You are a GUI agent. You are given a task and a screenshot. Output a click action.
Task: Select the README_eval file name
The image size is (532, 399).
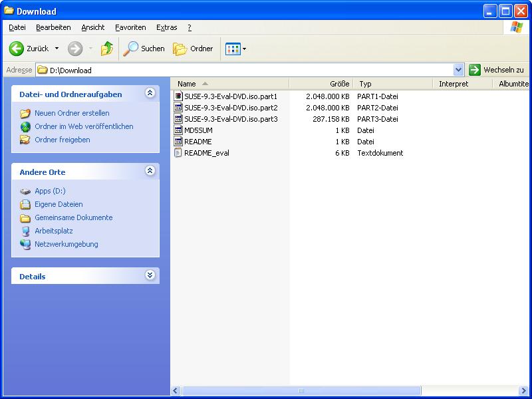tap(207, 153)
